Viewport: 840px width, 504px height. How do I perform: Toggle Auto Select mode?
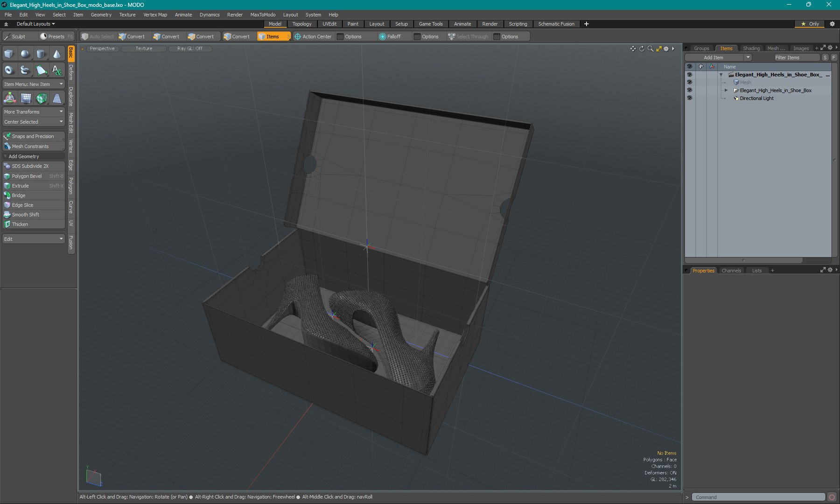pos(98,36)
